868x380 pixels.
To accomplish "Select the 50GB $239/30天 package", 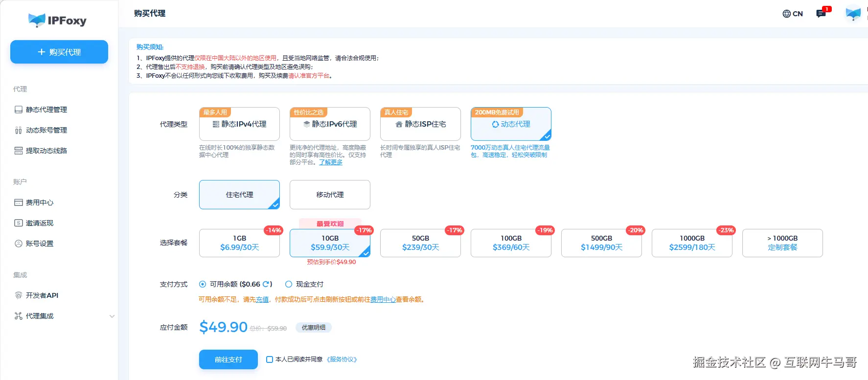I will 420,243.
